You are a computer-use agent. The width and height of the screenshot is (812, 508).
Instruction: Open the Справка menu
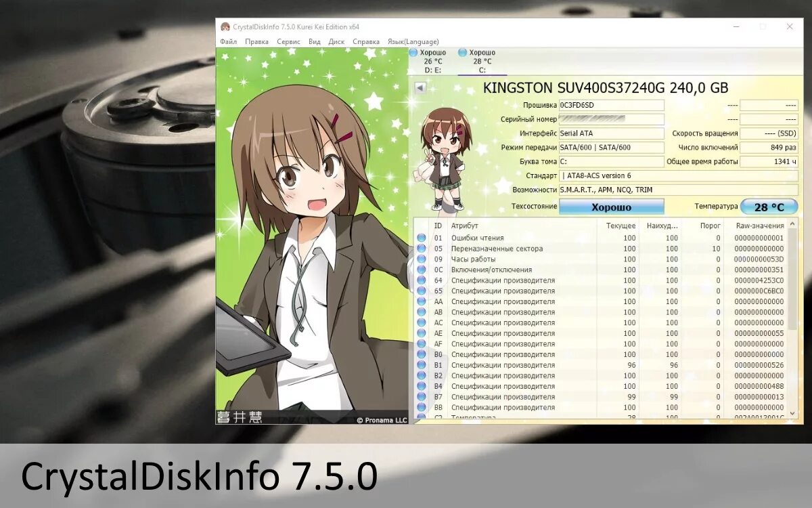[366, 41]
